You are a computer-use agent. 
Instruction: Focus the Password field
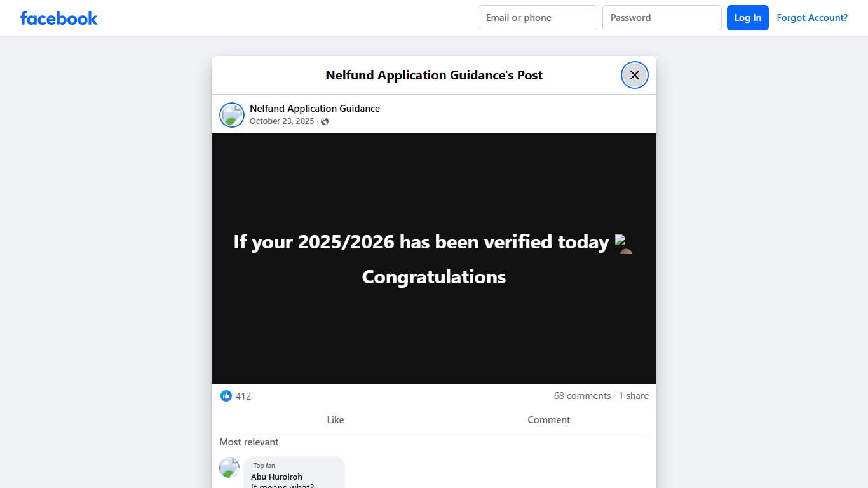click(x=661, y=17)
